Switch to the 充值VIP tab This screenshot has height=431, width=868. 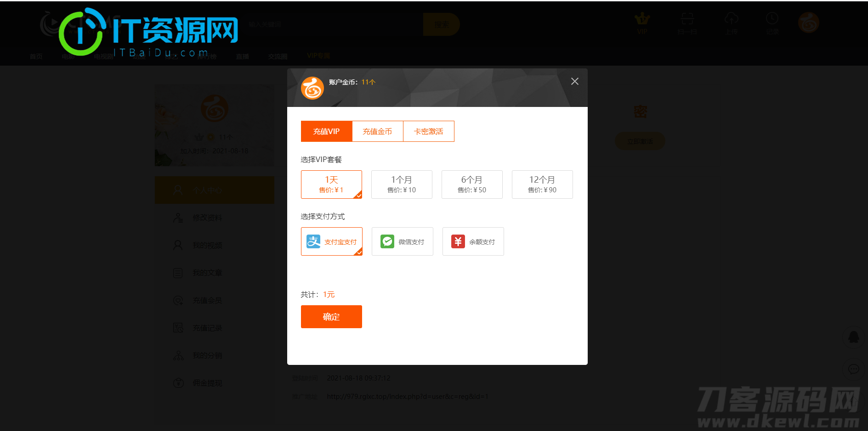tap(326, 131)
